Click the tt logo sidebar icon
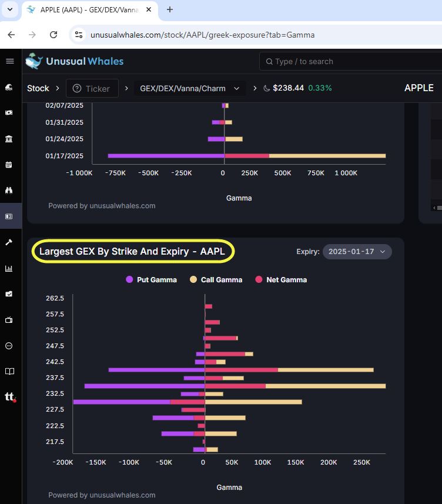This screenshot has height=504, width=442. click(x=10, y=397)
